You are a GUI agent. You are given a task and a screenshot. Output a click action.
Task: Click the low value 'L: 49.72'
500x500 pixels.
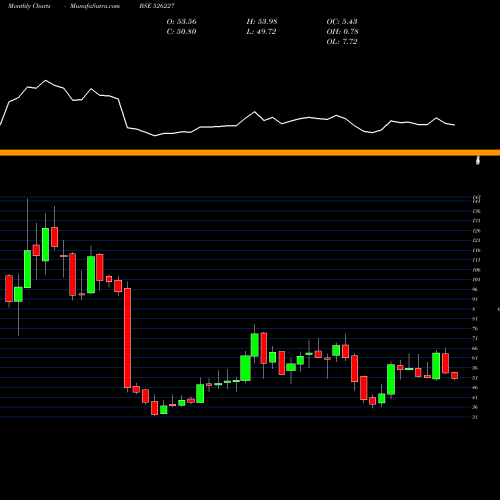pos(262,32)
